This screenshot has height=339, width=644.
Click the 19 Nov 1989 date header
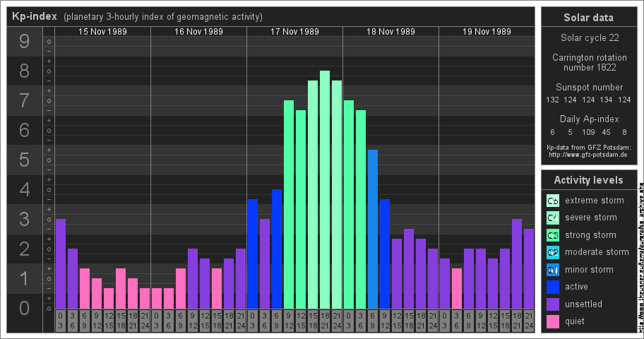point(487,32)
